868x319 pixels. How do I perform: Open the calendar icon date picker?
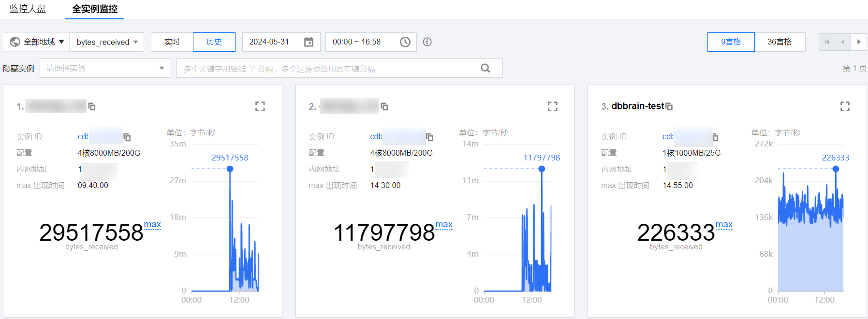[309, 42]
